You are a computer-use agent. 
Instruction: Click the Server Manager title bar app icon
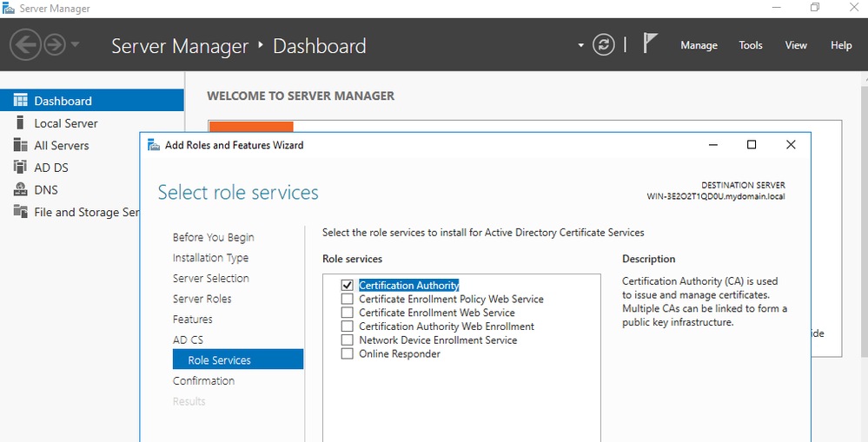click(9, 9)
